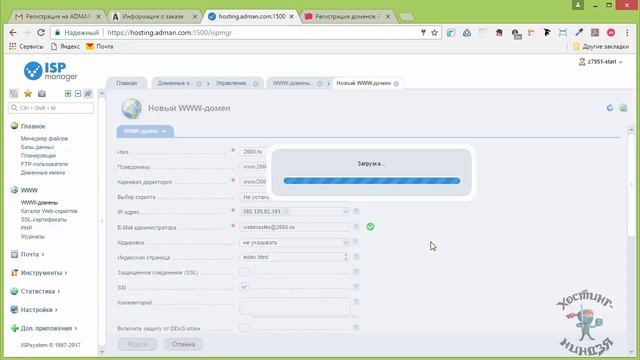Open the Кодировка dropdown

(294, 242)
